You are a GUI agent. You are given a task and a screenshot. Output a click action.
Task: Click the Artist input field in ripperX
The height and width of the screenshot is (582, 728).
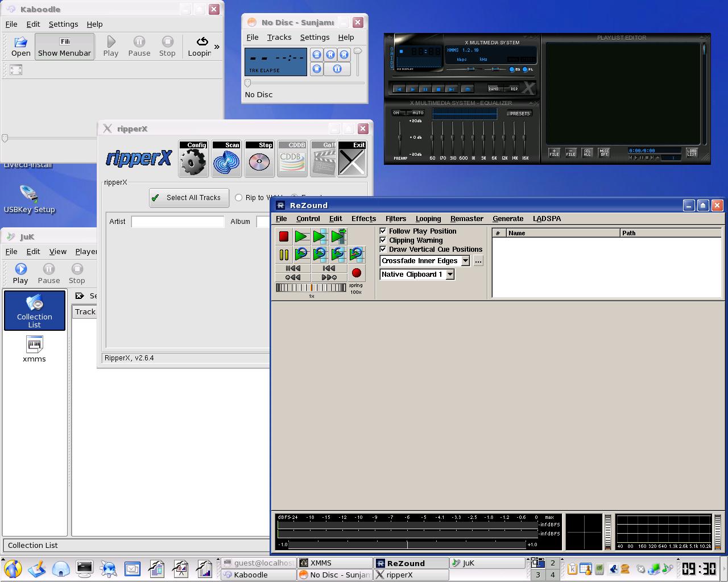tap(178, 222)
